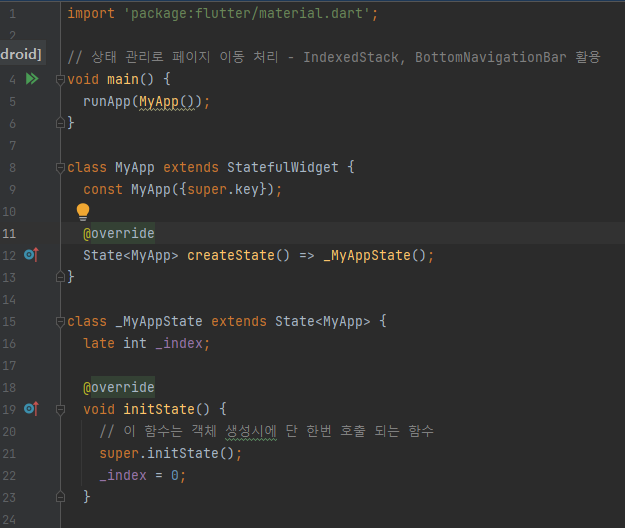Click the override gutter icon next to initState

tap(31, 409)
